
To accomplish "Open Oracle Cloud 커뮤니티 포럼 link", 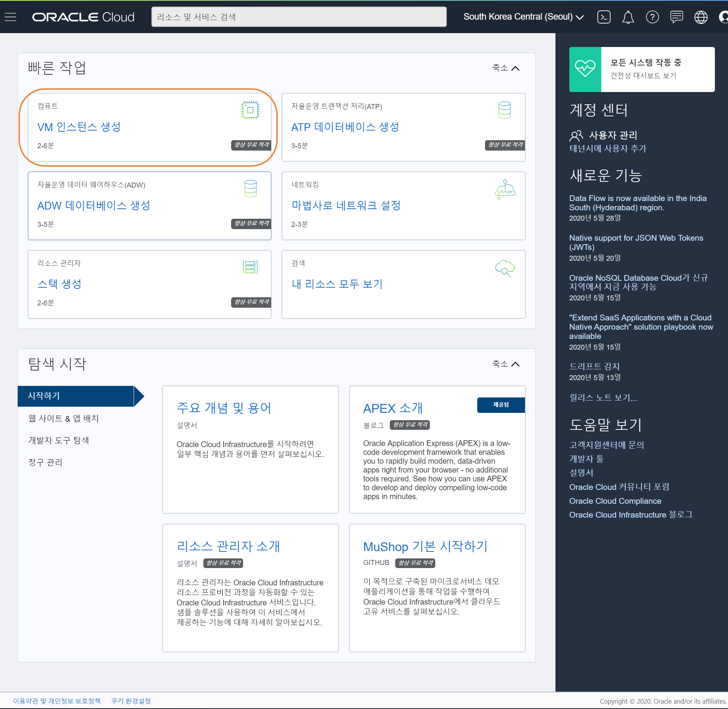I will point(619,487).
